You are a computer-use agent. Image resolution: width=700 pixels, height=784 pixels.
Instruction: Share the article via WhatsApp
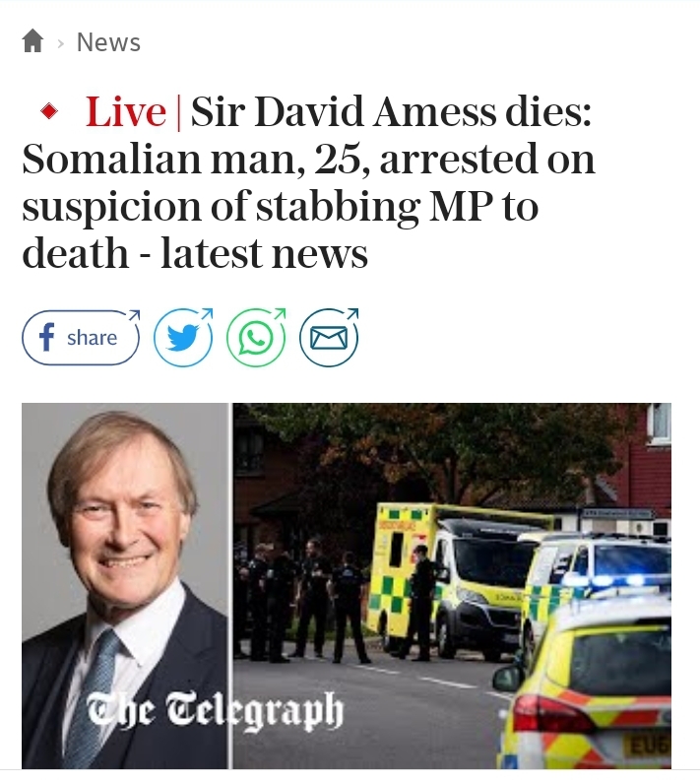(x=256, y=338)
